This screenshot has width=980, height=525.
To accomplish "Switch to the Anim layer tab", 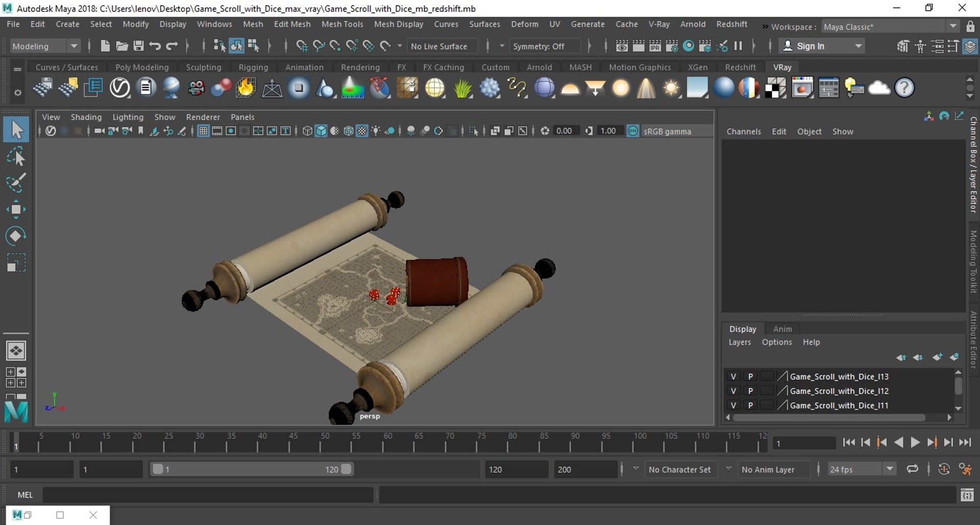I will point(782,329).
